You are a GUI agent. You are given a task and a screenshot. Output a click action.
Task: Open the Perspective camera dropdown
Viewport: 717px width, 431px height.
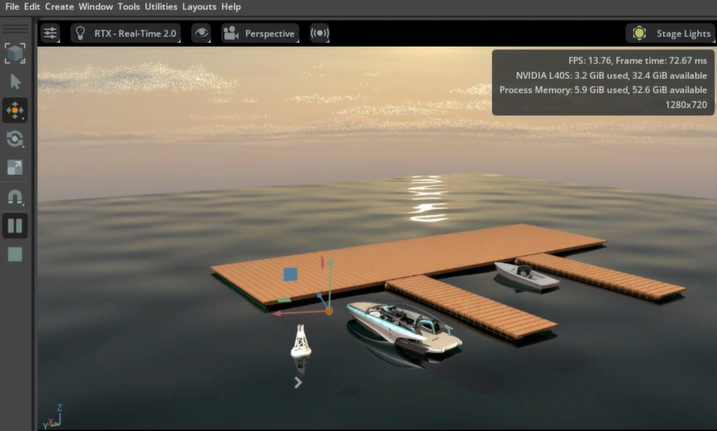pyautogui.click(x=260, y=33)
